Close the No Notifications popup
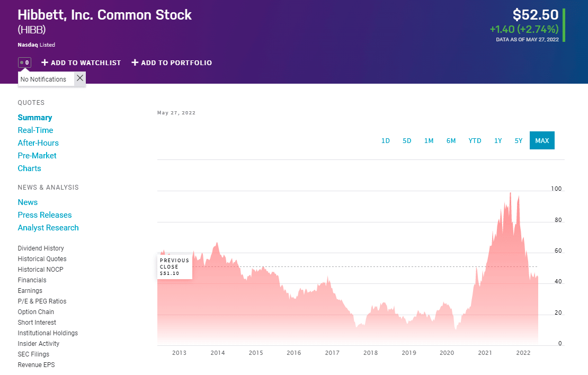The height and width of the screenshot is (375, 588). pyautogui.click(x=80, y=78)
